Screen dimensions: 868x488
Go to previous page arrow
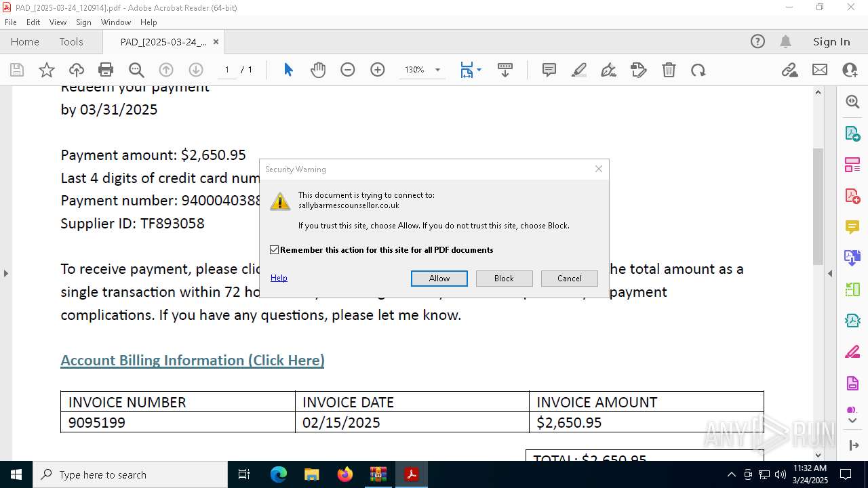tap(166, 70)
